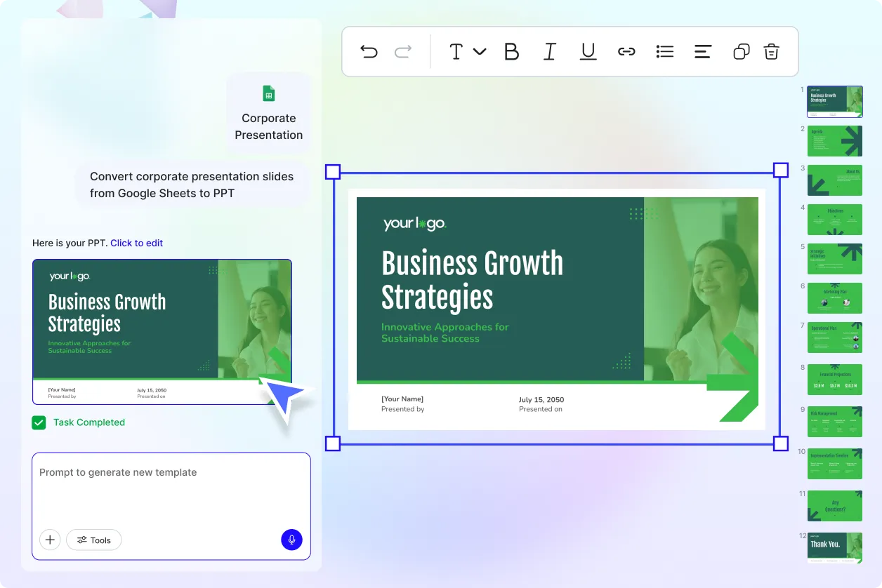Toggle the Task Completed checkbox
The height and width of the screenshot is (588, 882).
39,422
